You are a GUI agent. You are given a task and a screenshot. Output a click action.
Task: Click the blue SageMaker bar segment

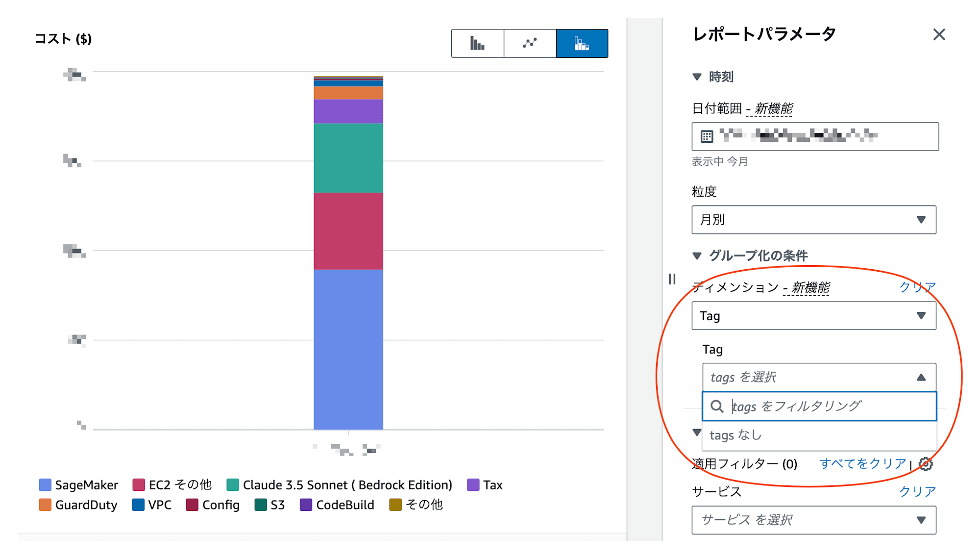point(348,350)
